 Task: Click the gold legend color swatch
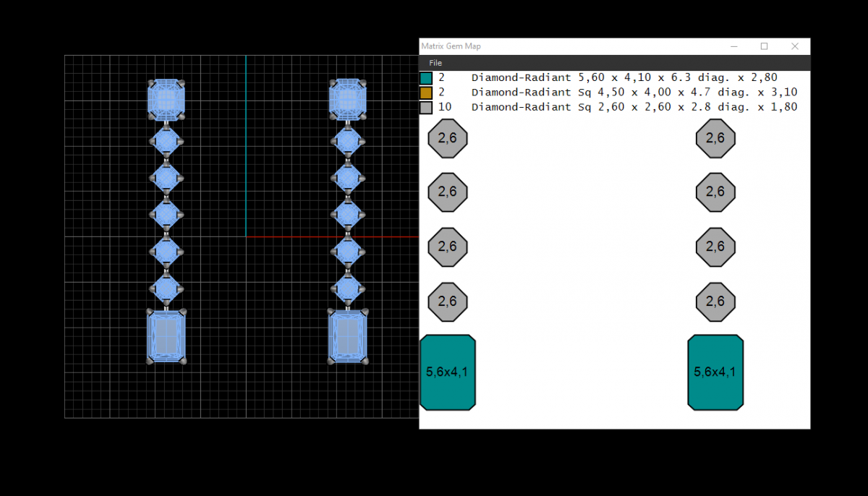pos(426,93)
